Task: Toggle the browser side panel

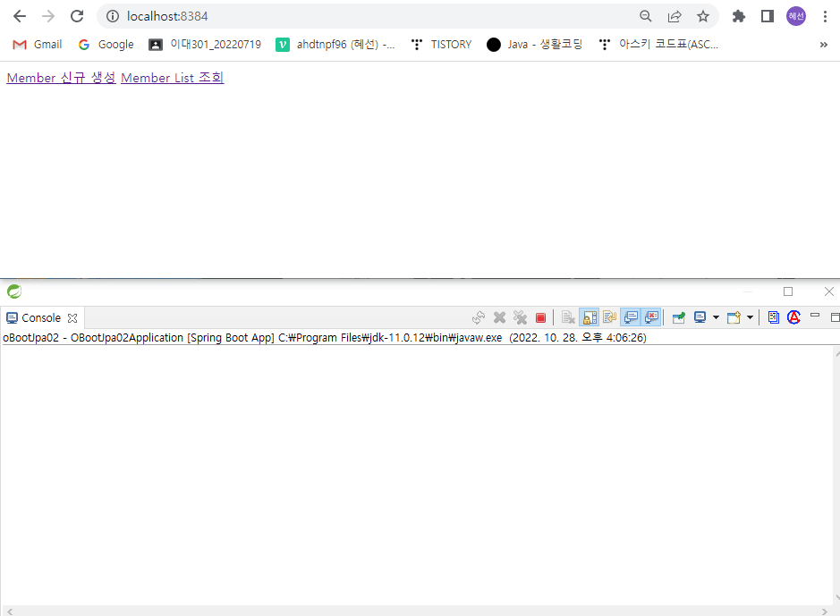Action: pos(768,16)
